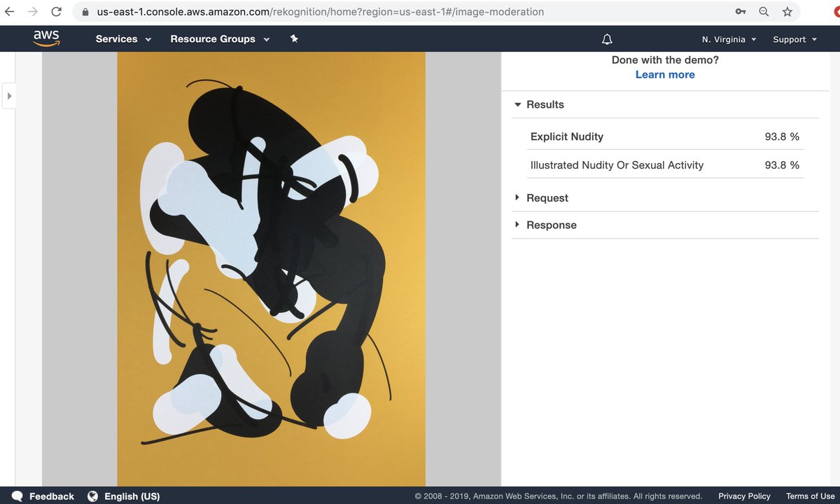Viewport: 840px width, 504px height.
Task: Click the padlock site security icon
Action: [86, 12]
